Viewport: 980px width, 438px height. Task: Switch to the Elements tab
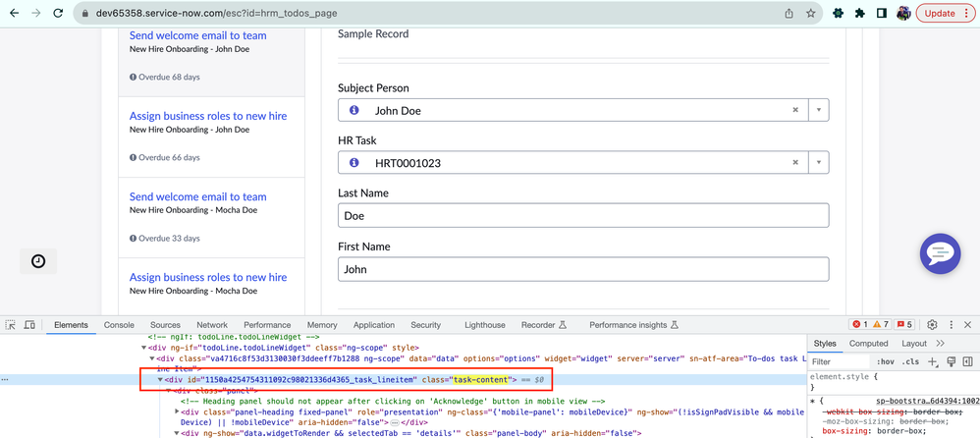click(71, 325)
